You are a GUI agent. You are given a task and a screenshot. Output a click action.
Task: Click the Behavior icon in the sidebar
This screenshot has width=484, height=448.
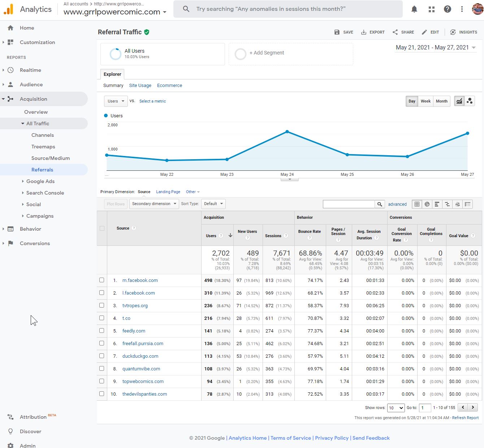pyautogui.click(x=10, y=229)
